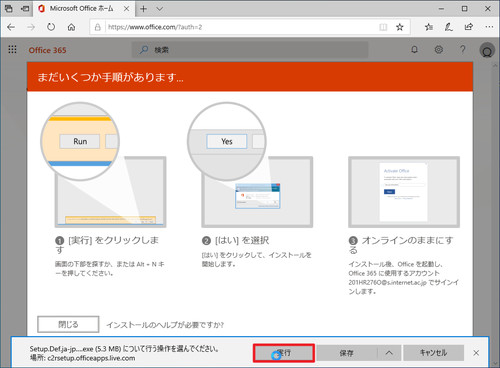Click the オンラインのままにする step text
Image resolution: width=500 pixels, height=368 pixels.
click(x=401, y=245)
